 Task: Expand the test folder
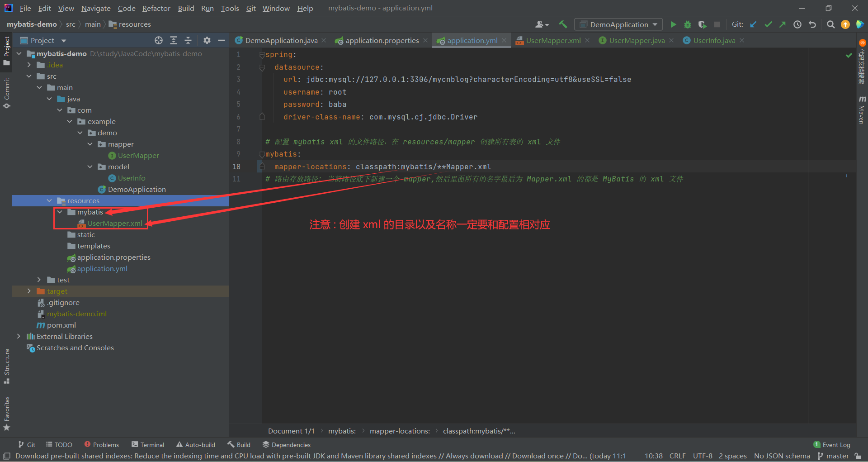(x=39, y=280)
